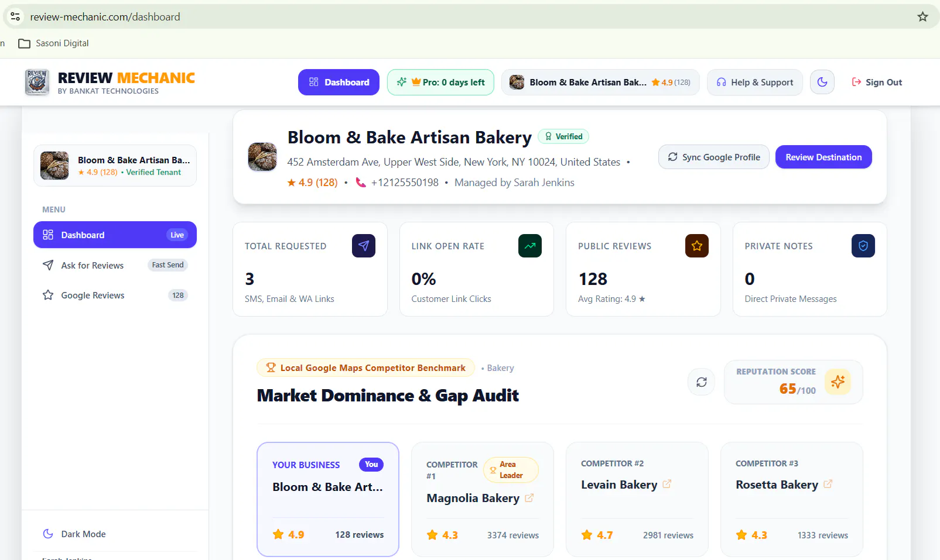Open Review Destination
This screenshot has height=560, width=940.
coord(823,157)
